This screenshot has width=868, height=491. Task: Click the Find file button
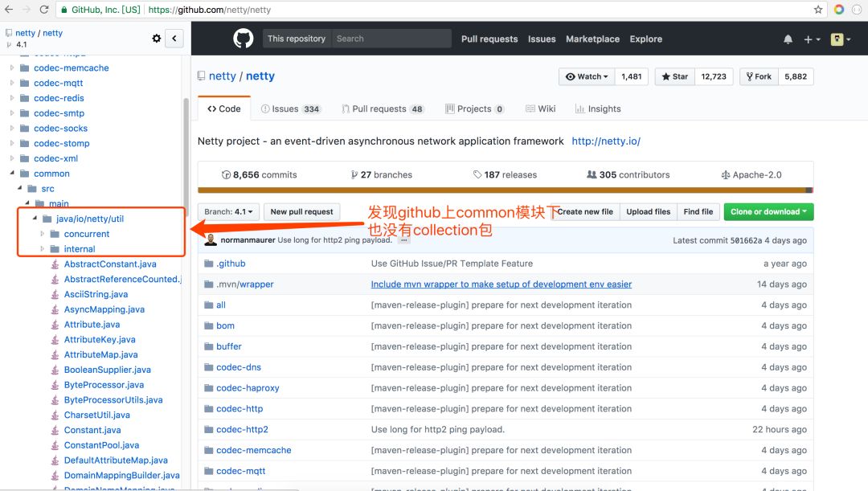tap(698, 211)
